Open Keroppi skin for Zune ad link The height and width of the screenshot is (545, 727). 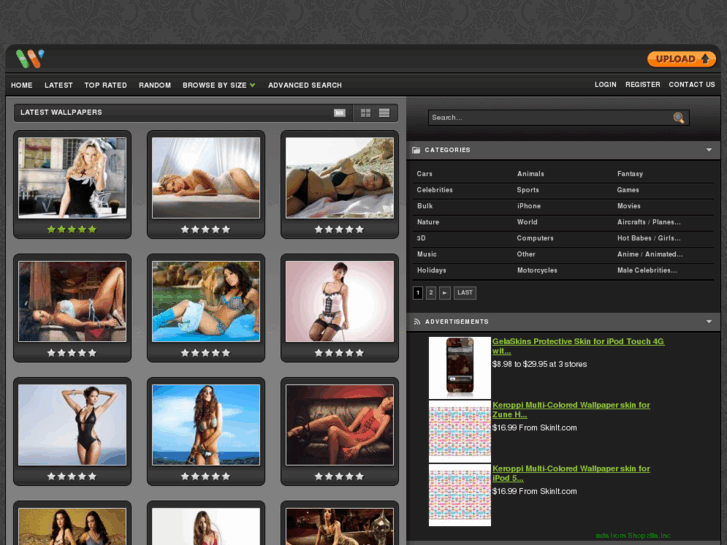pos(571,410)
